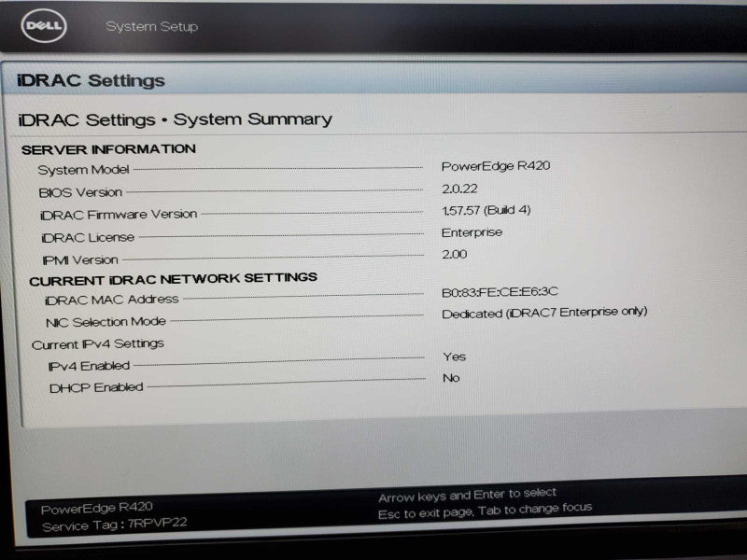Screen dimensions: 747x560
Task: Select the Current IPv4 Settings subheading
Action: coord(98,343)
